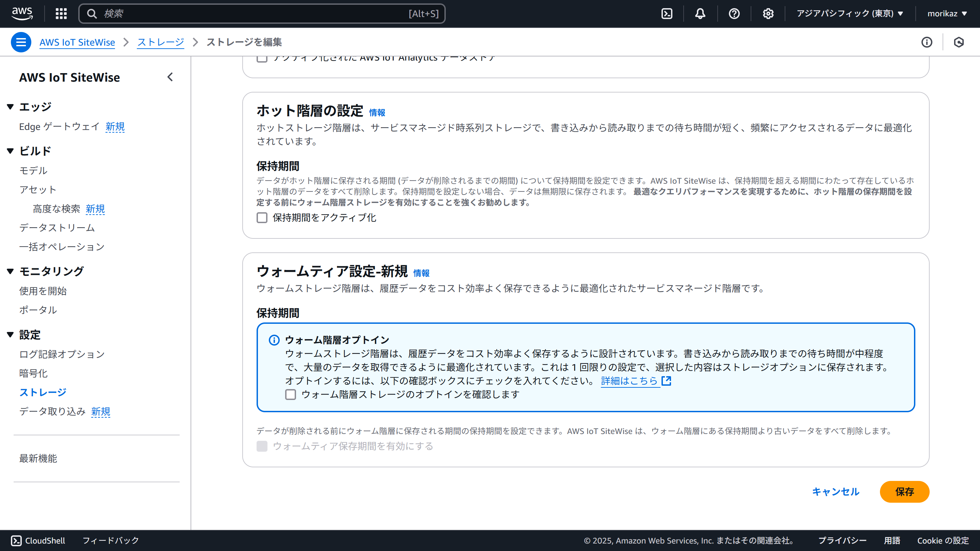The image size is (980, 551).
Task: Open settings gear in top bar
Action: [768, 14]
